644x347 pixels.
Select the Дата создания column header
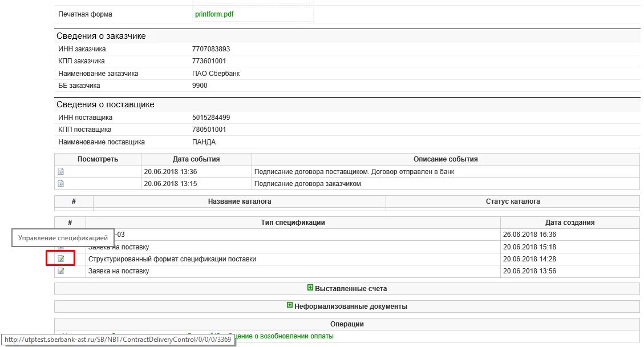coord(570,223)
